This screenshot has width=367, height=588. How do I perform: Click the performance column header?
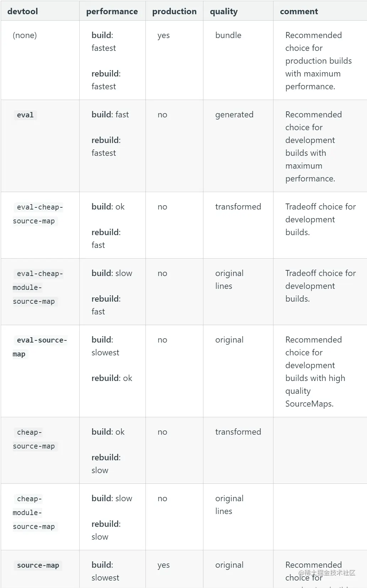112,11
